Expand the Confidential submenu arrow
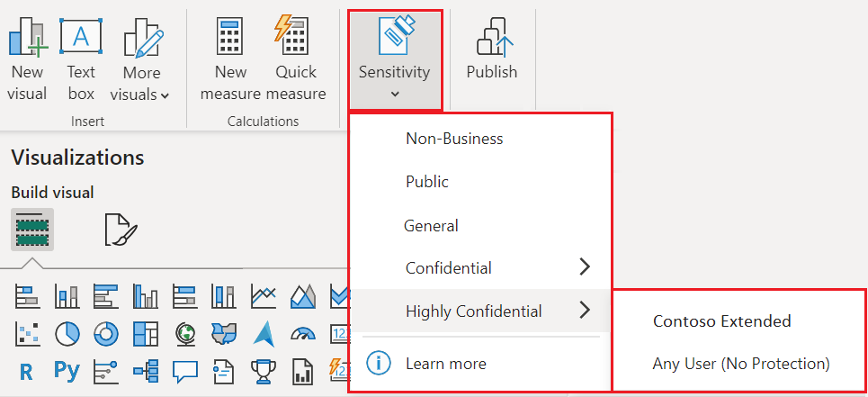The image size is (868, 397). point(585,267)
